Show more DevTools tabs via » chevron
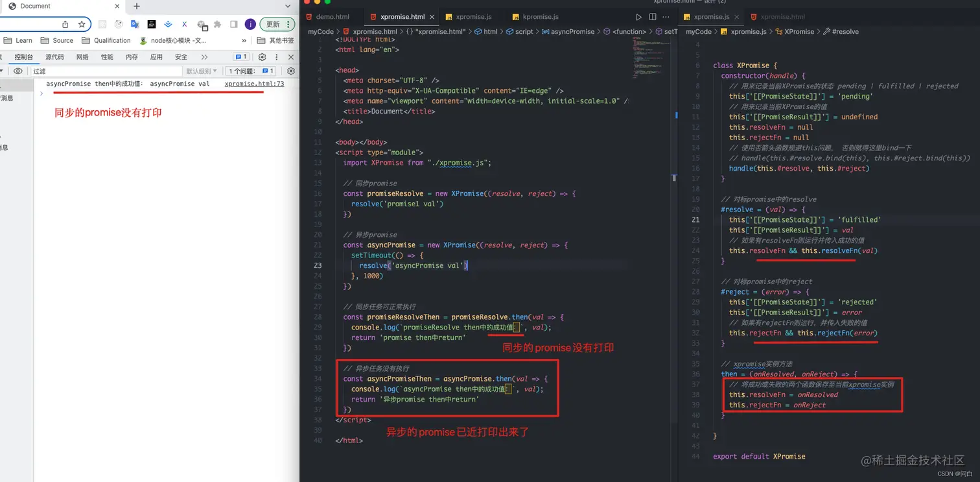 point(204,57)
